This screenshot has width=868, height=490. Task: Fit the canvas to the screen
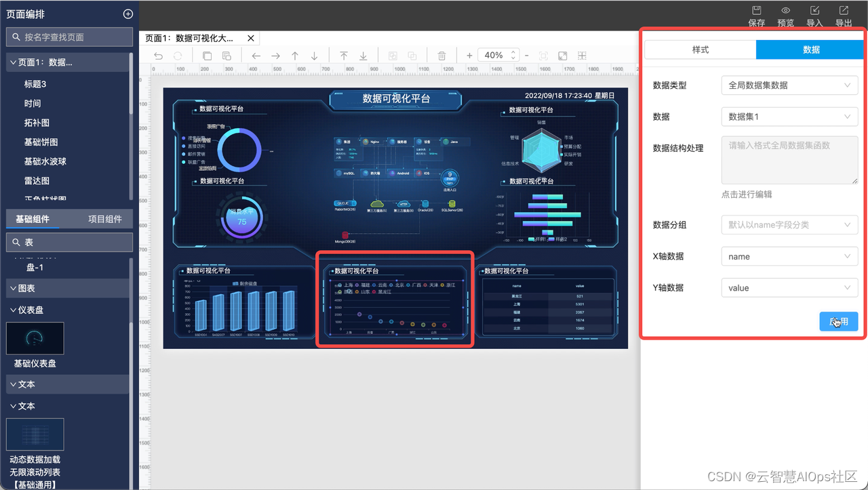pyautogui.click(x=543, y=56)
